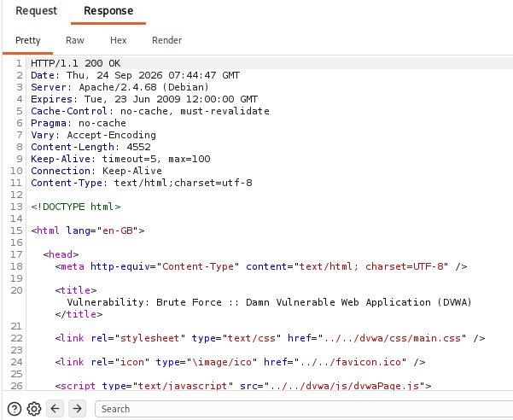The image size is (513, 420).
Task: Switch to the Raw view tab
Action: pyautogui.click(x=75, y=40)
